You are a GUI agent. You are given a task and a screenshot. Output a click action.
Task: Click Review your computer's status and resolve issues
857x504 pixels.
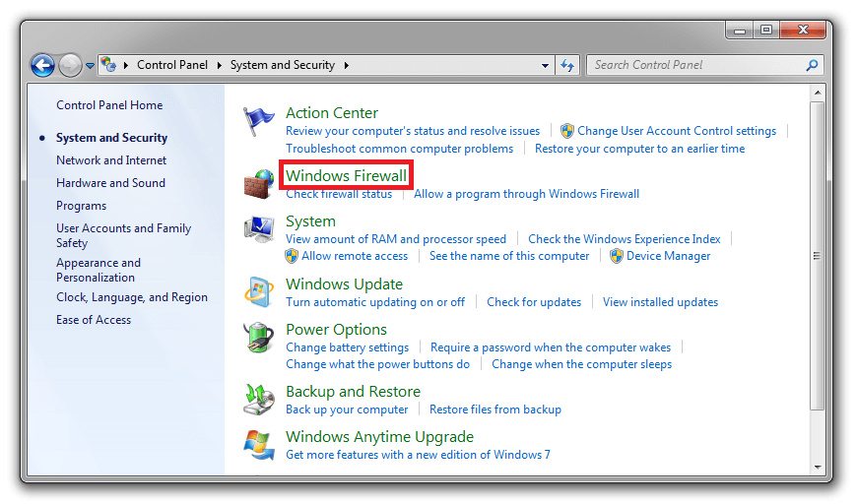click(x=413, y=131)
